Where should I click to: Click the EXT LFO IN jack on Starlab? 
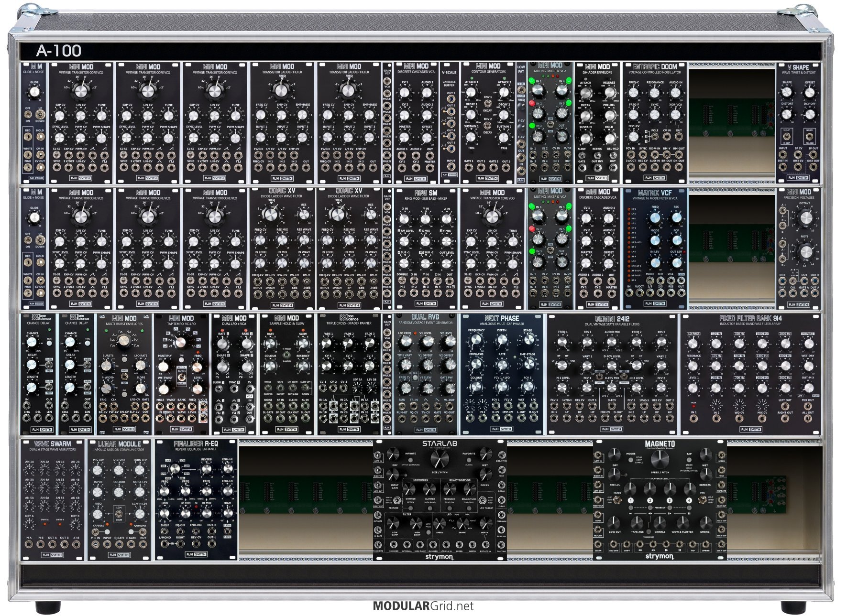[x=485, y=544]
